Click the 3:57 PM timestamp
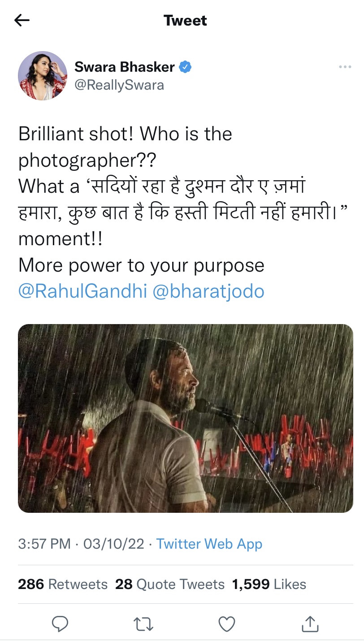The image size is (364, 641). point(44,544)
